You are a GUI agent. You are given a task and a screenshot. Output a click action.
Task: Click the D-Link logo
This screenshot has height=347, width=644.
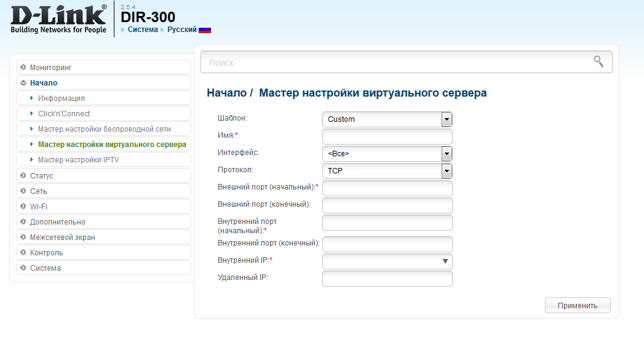pyautogui.click(x=58, y=19)
